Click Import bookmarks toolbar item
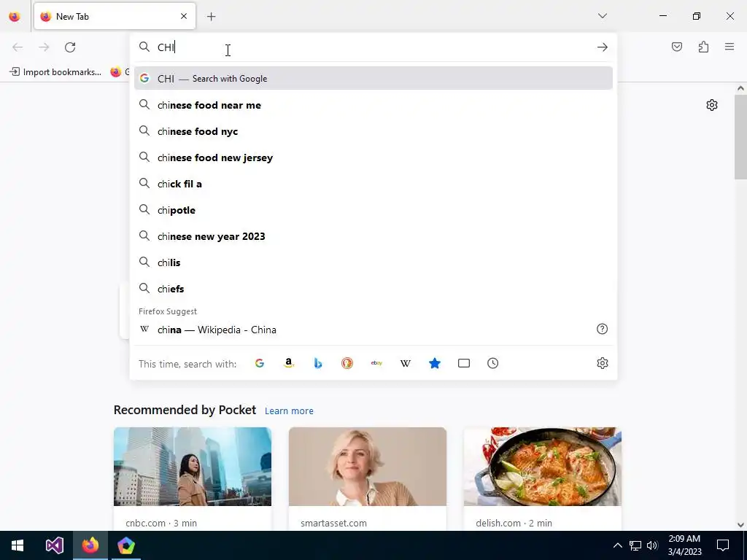This screenshot has width=747, height=560. pyautogui.click(x=55, y=72)
